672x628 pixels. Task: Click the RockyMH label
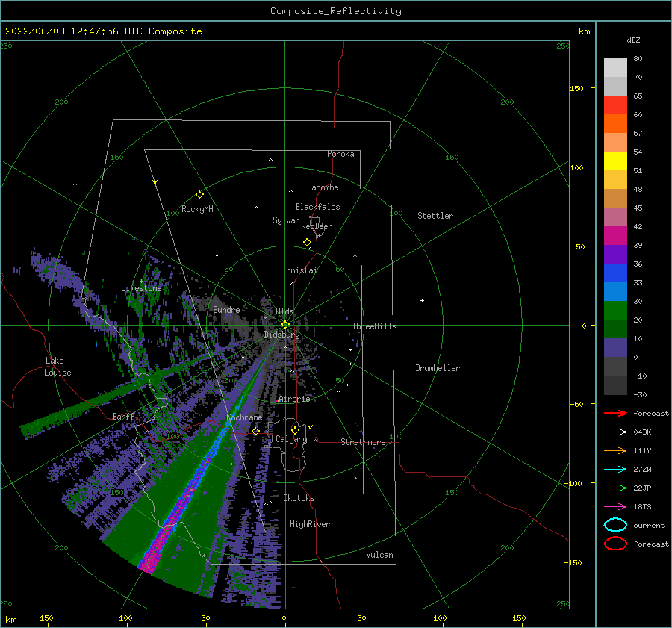click(x=197, y=209)
